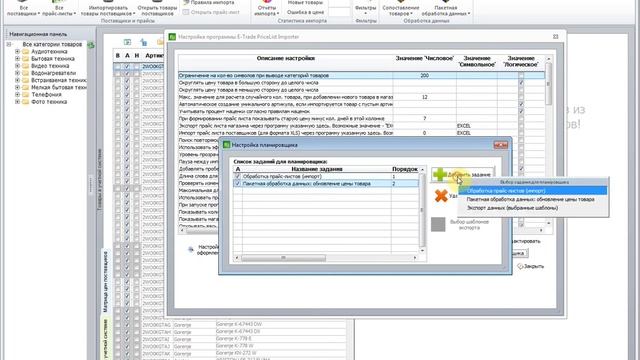Click the orange X delete-task icon
640x360 pixels.
[441, 196]
